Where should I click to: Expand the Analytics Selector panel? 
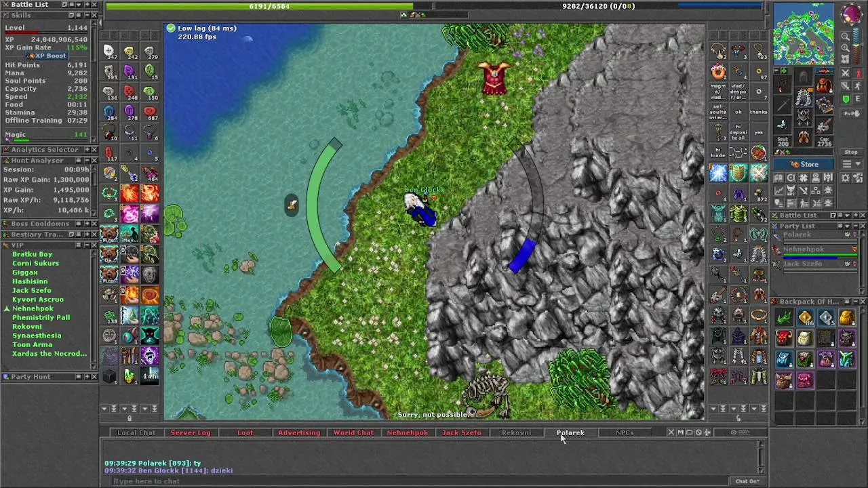pyautogui.click(x=87, y=149)
